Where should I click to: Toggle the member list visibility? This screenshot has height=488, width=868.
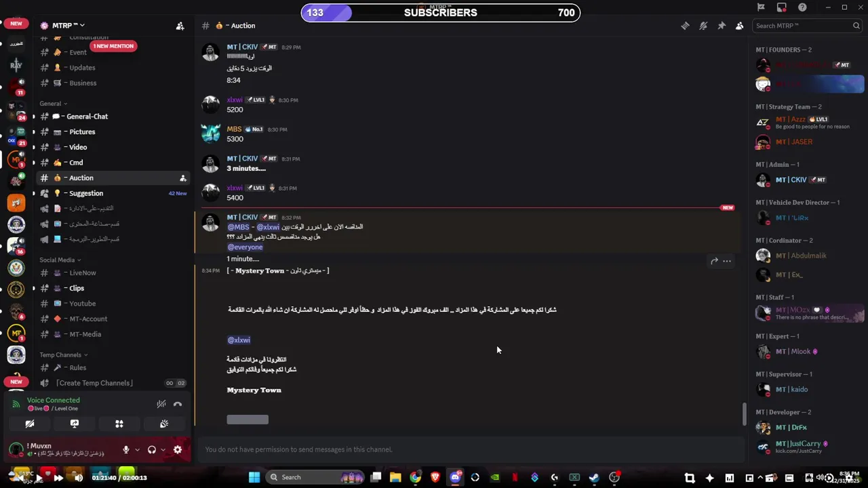tap(739, 26)
